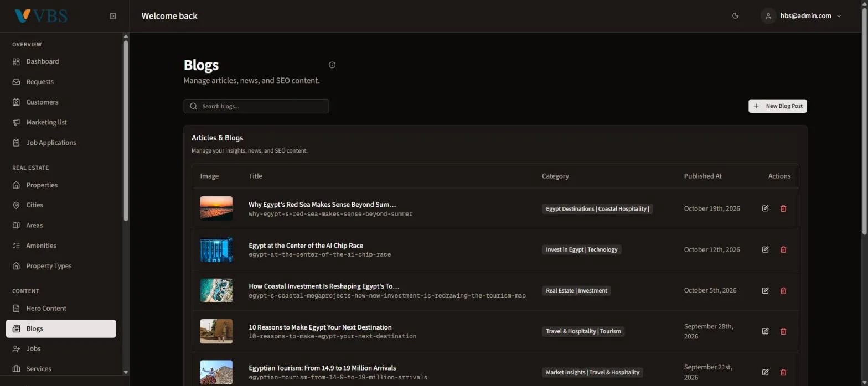Open Dashboard in the sidebar

point(61,61)
